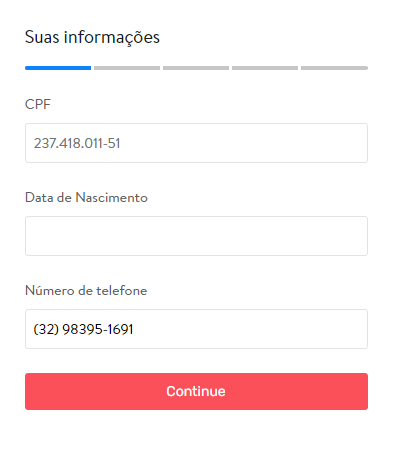Click the word informações in the heading
Image resolution: width=397 pixels, height=457 pixels.
[x=112, y=37]
